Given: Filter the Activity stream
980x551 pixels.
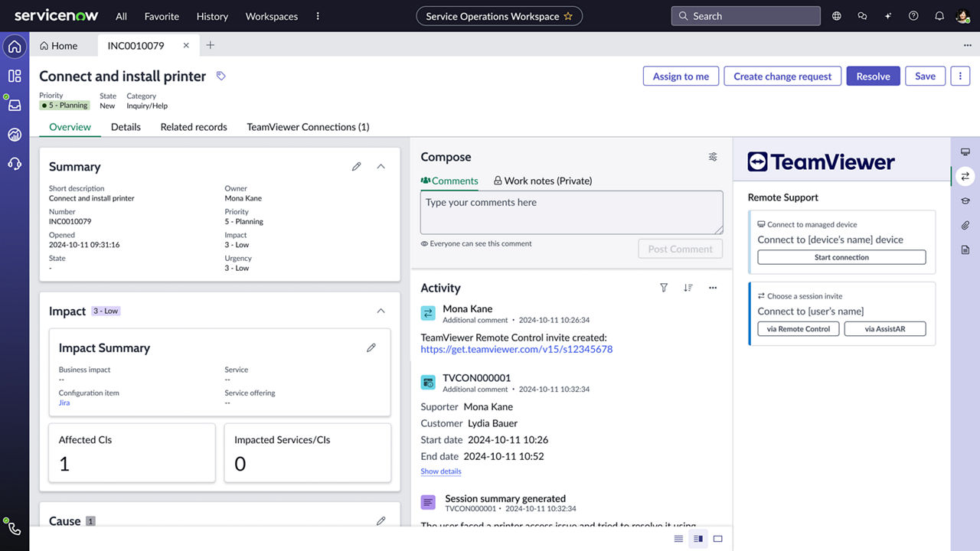Looking at the screenshot, I should (x=664, y=288).
